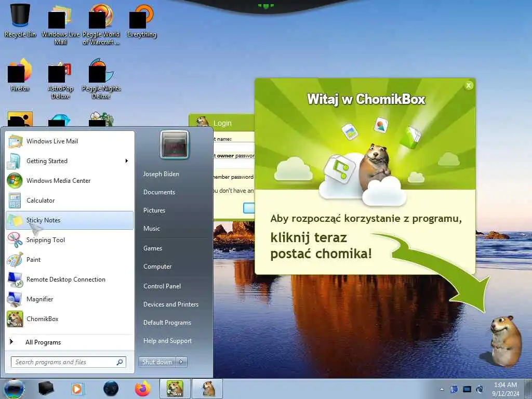Open Games from Start menu

(153, 248)
